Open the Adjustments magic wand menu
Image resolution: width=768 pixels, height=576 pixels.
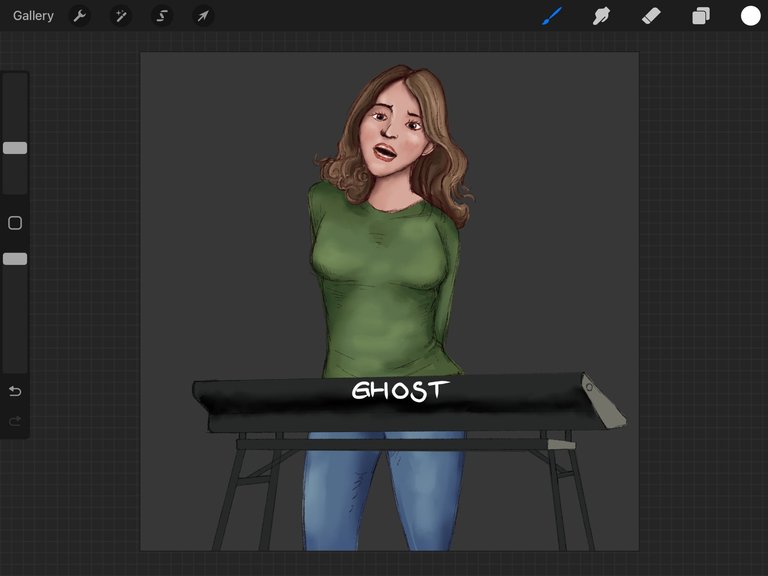click(120, 16)
